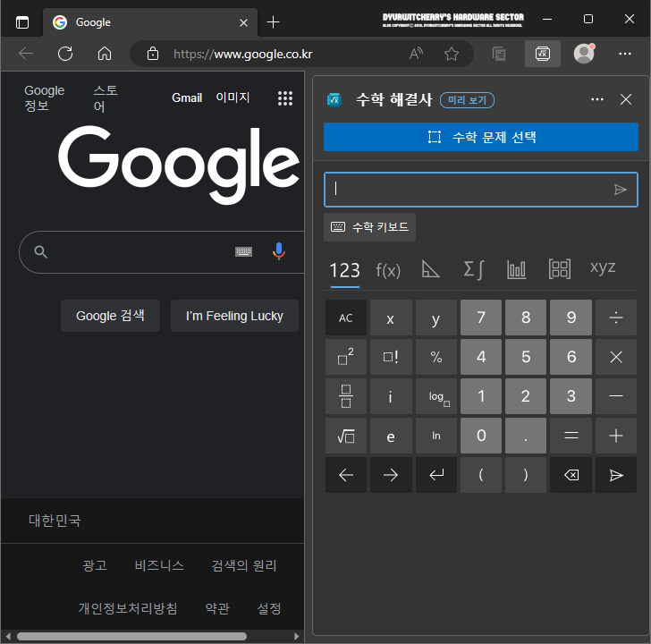The image size is (651, 644).
Task: Click the backspace delete key
Action: [571, 475]
